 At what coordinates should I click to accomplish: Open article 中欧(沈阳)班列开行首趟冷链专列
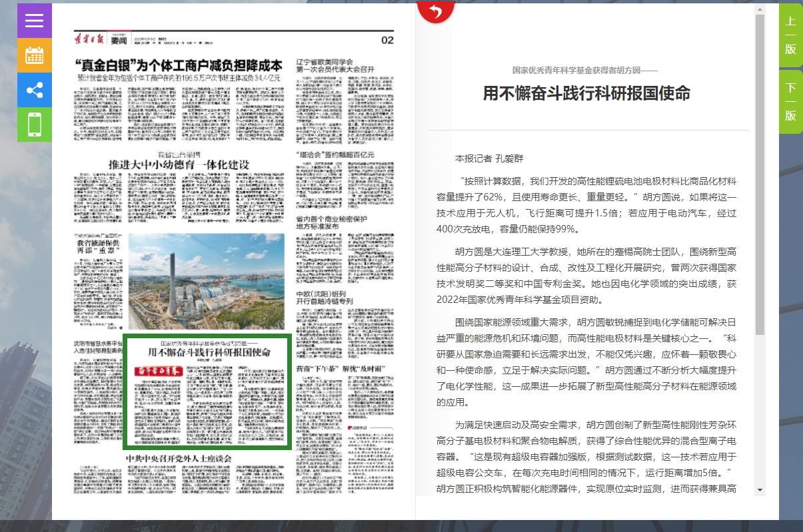point(325,298)
